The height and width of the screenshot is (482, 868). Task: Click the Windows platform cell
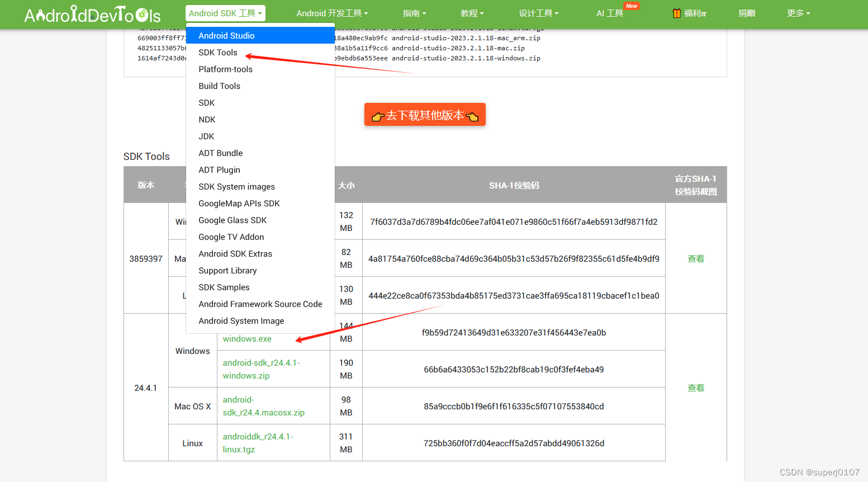pos(193,351)
